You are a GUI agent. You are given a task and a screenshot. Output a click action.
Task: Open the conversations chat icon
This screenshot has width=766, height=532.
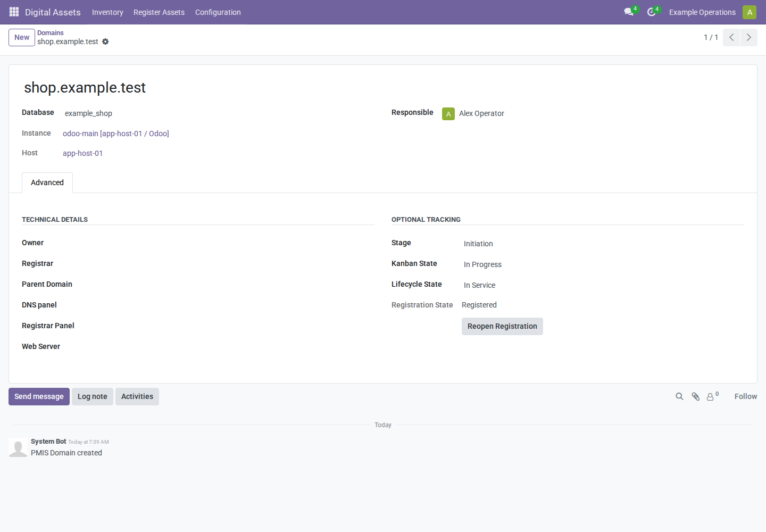click(x=629, y=12)
